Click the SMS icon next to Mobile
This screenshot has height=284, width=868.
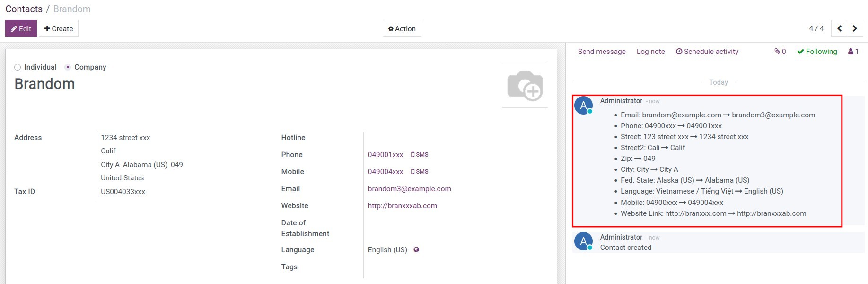pyautogui.click(x=420, y=172)
